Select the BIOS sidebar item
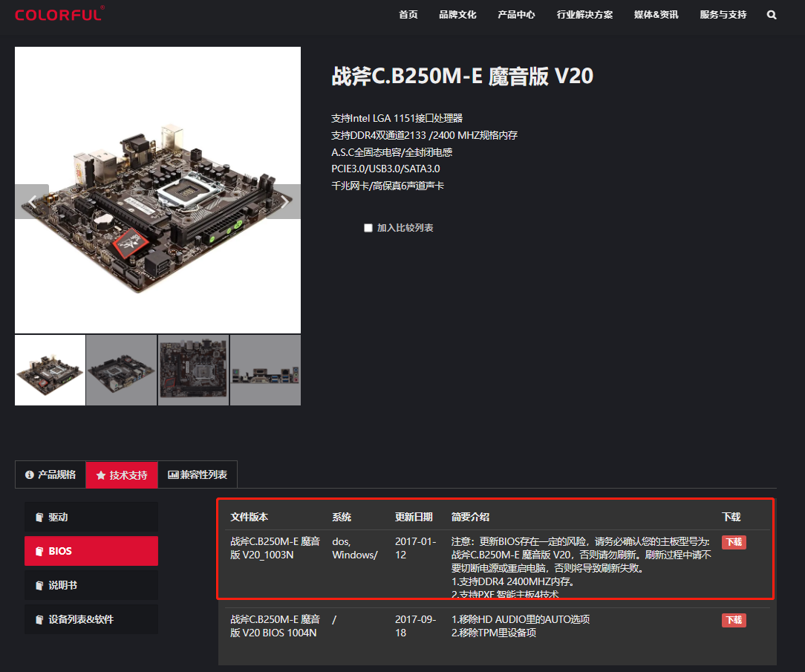 (x=91, y=551)
